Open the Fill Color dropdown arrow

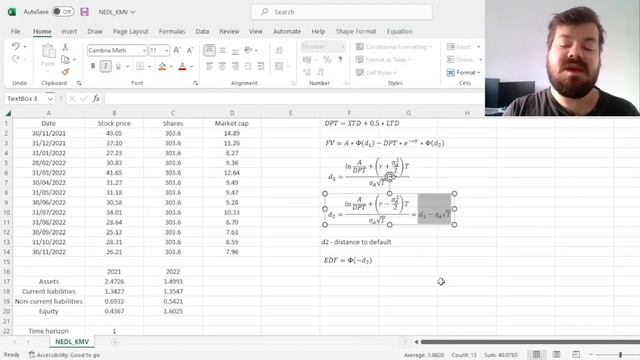(x=171, y=66)
